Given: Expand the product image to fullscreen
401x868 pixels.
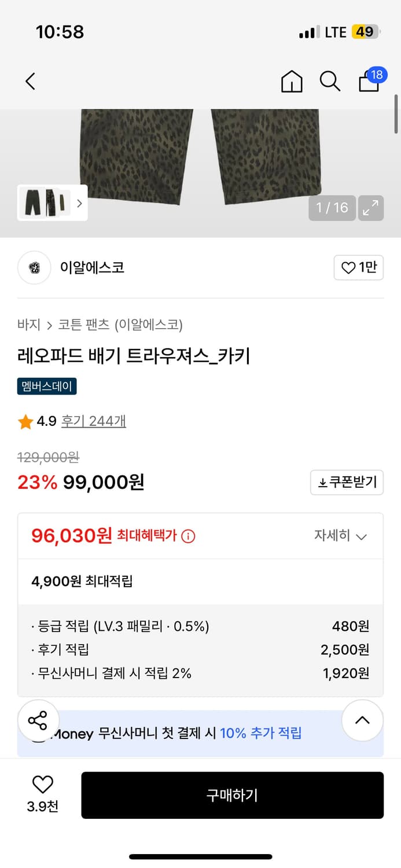Looking at the screenshot, I should click(371, 208).
